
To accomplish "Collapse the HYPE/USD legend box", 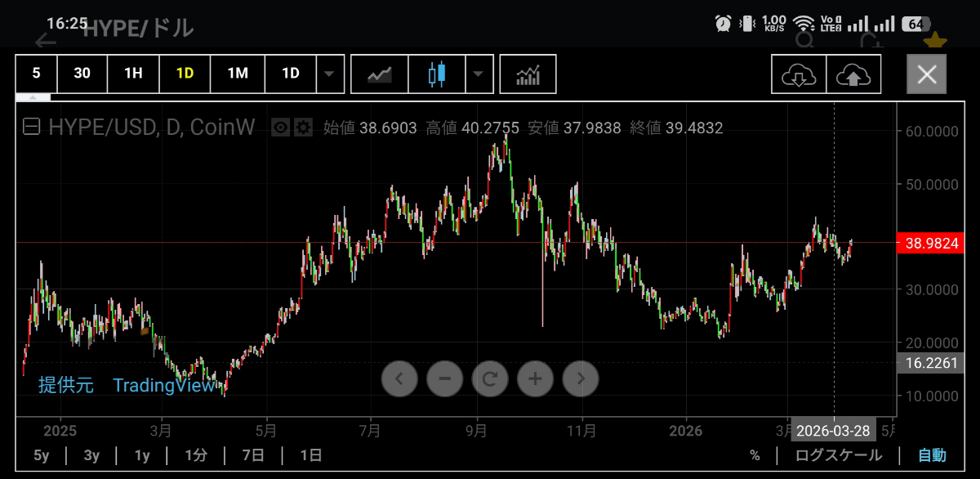I will (x=32, y=128).
